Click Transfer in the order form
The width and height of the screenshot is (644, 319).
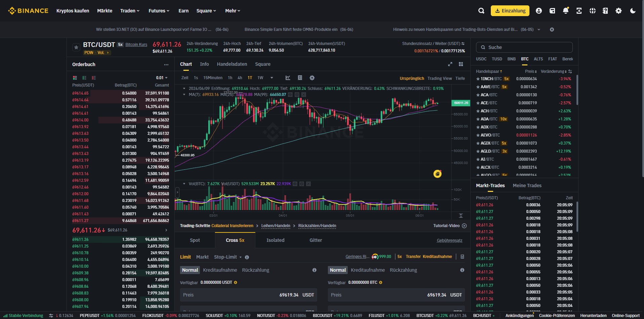413,257
